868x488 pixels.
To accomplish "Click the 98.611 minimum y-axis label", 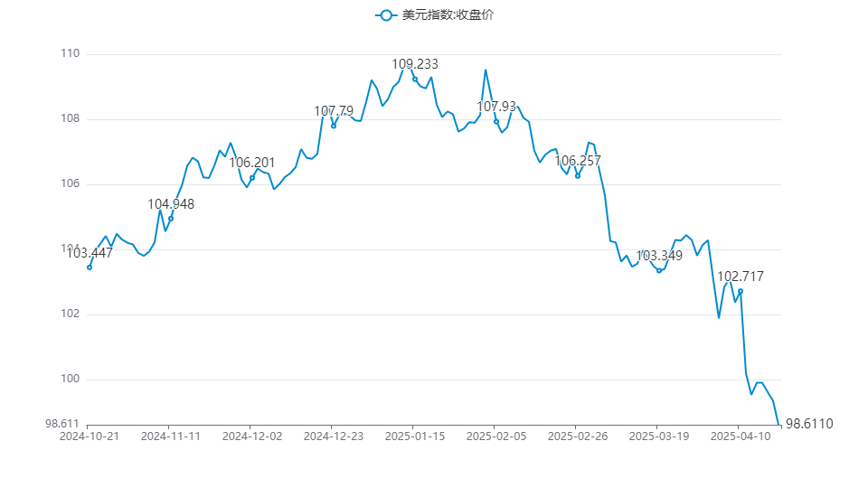I will (62, 423).
